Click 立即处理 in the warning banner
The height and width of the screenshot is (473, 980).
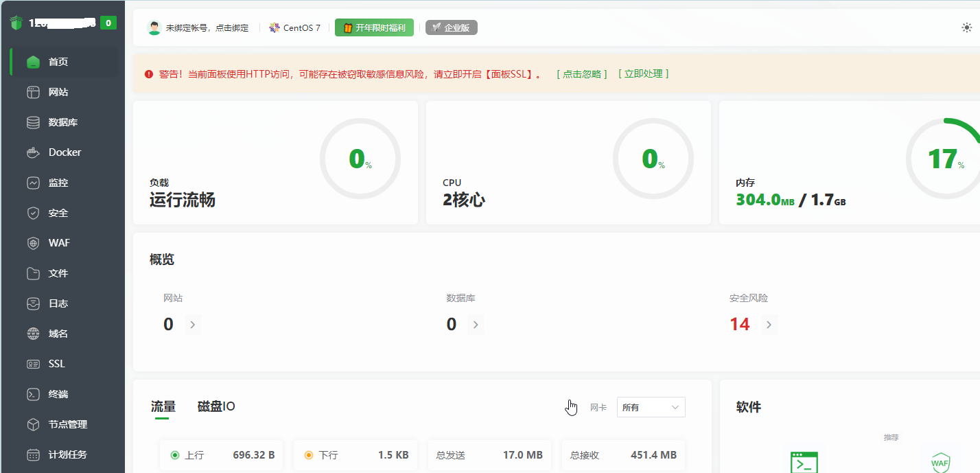(x=644, y=73)
